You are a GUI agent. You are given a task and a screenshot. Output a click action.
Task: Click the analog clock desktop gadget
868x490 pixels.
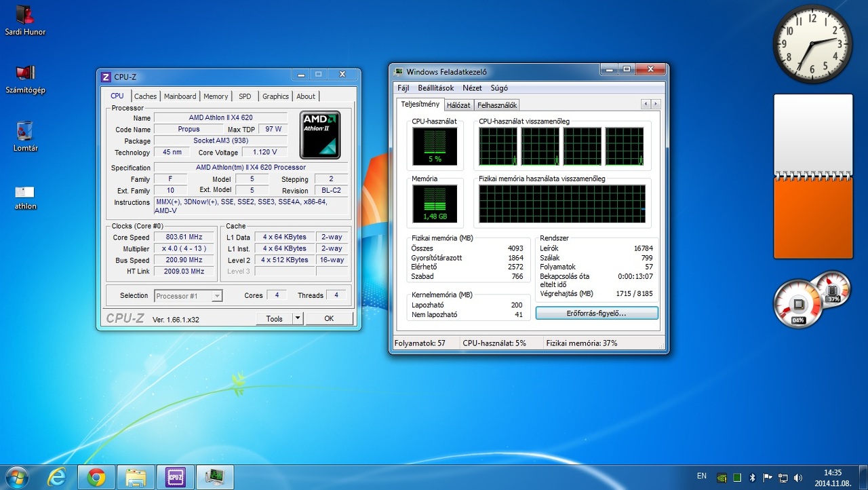pos(812,44)
